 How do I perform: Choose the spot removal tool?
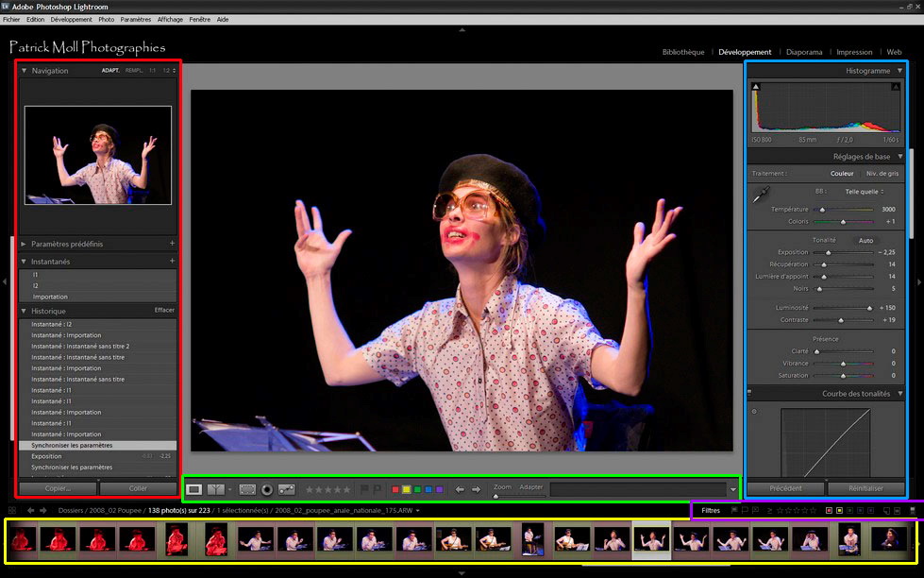287,489
